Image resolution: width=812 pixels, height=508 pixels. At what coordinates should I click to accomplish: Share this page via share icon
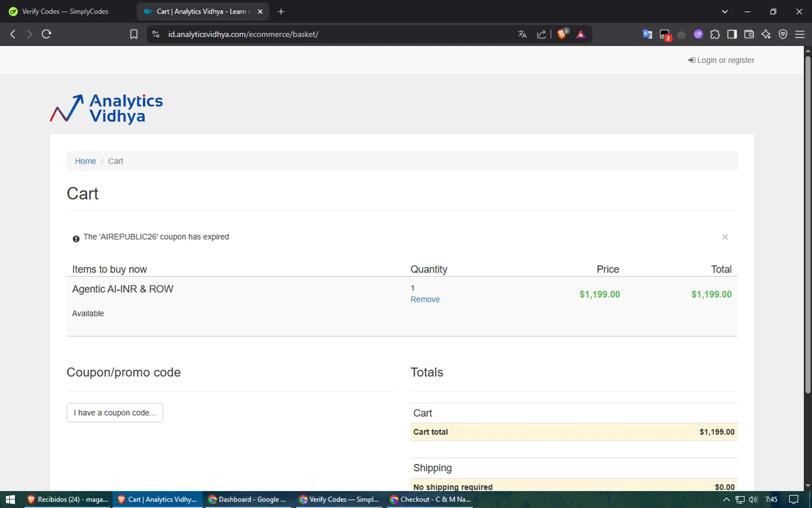(x=541, y=34)
